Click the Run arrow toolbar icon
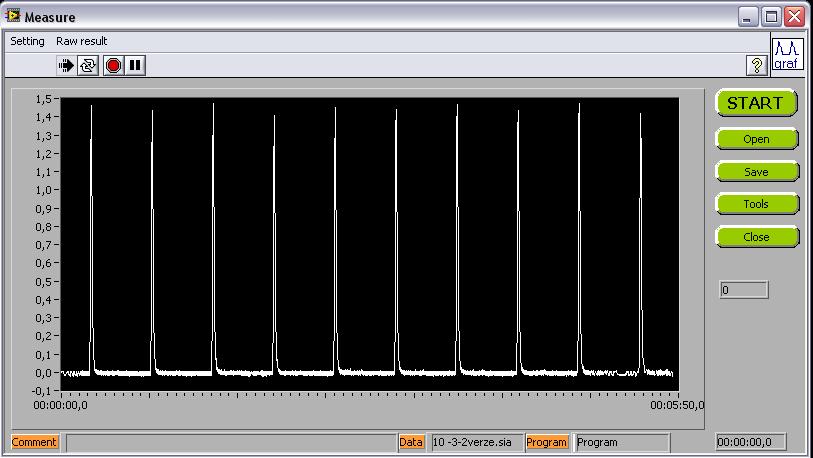The width and height of the screenshot is (813, 458). click(66, 65)
